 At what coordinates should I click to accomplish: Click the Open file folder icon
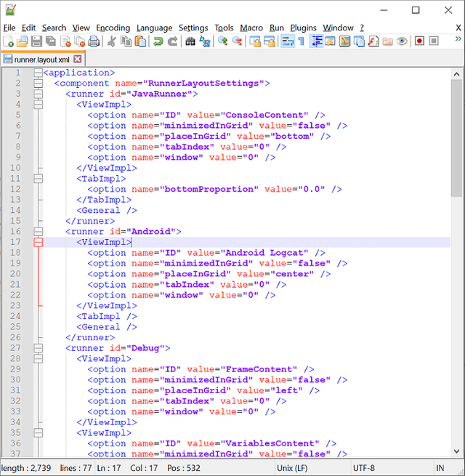[22, 41]
